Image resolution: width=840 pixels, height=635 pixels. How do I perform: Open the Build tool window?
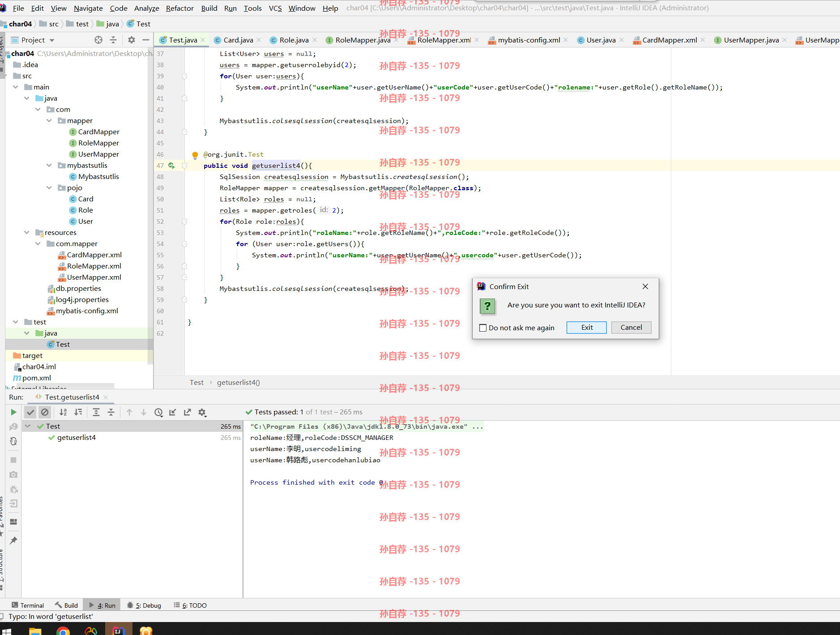[66, 605]
